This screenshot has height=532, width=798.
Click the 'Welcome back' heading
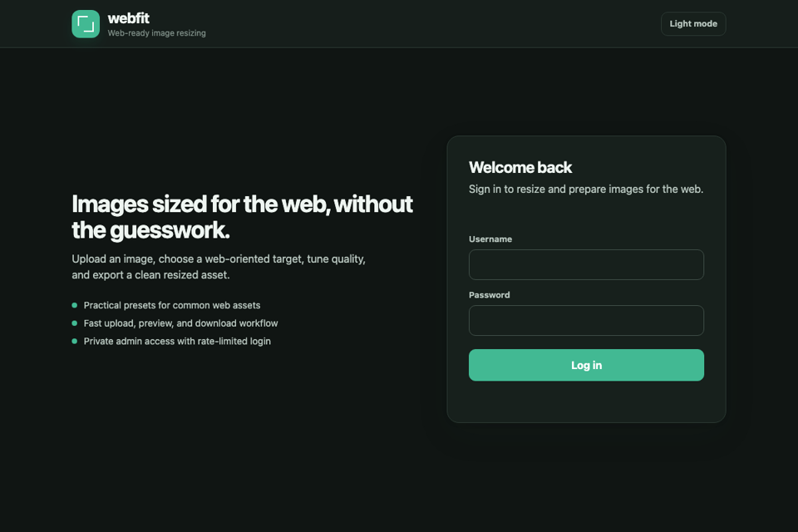tap(520, 167)
